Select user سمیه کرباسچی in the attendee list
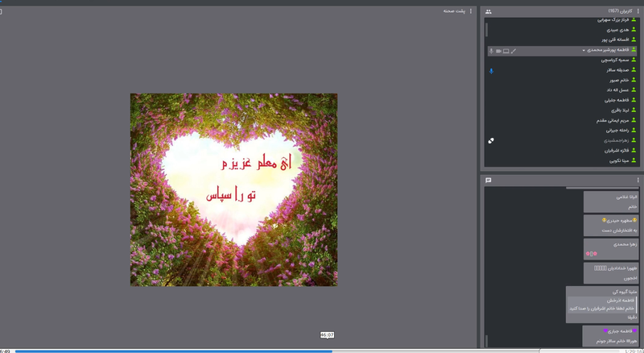This screenshot has height=353, width=644. pos(609,60)
